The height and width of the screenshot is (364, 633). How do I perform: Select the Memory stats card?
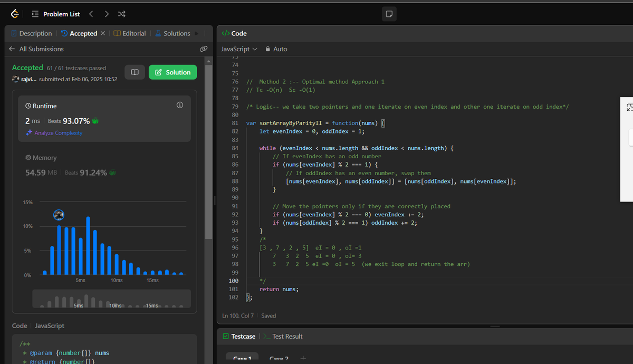[104, 165]
